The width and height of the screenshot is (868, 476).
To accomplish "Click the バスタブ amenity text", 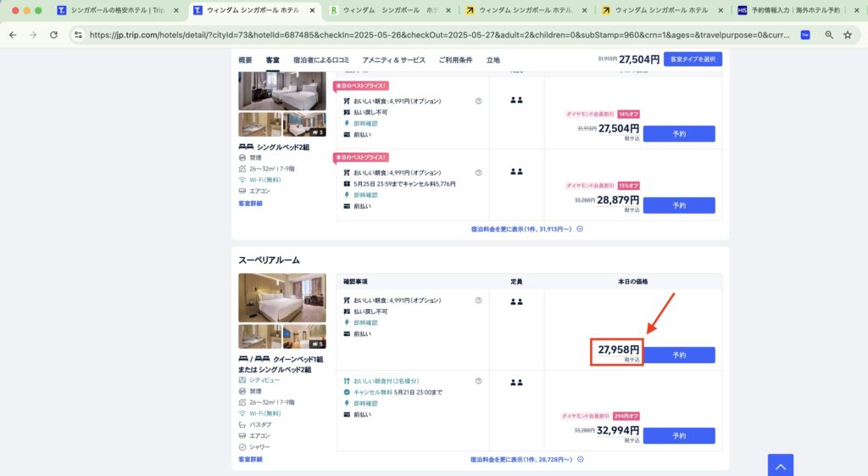I will [260, 424].
